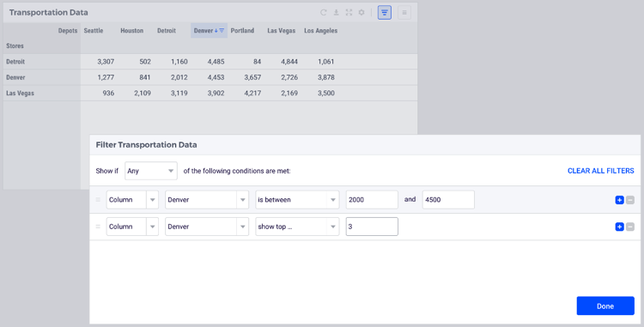Image resolution: width=644 pixels, height=327 pixels.
Task: Click the fullscreen expand icon
Action: (349, 12)
